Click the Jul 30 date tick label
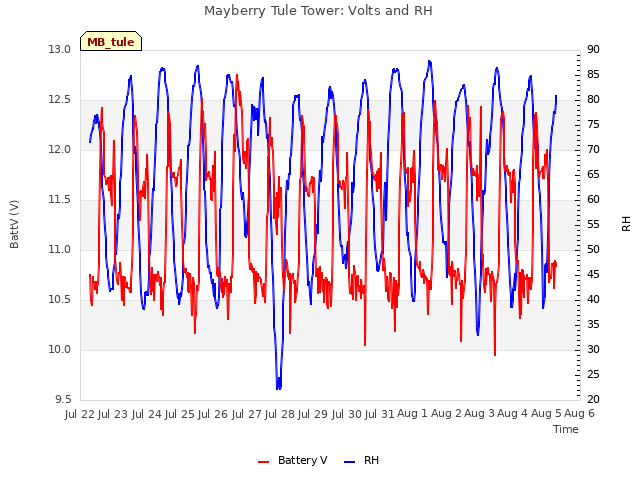Viewport: 640px width, 480px height. pos(347,414)
